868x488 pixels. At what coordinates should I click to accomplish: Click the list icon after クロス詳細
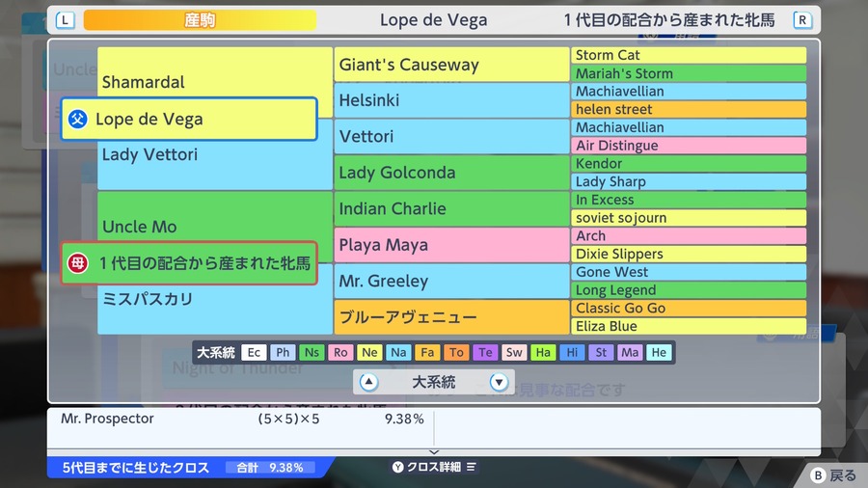471,467
